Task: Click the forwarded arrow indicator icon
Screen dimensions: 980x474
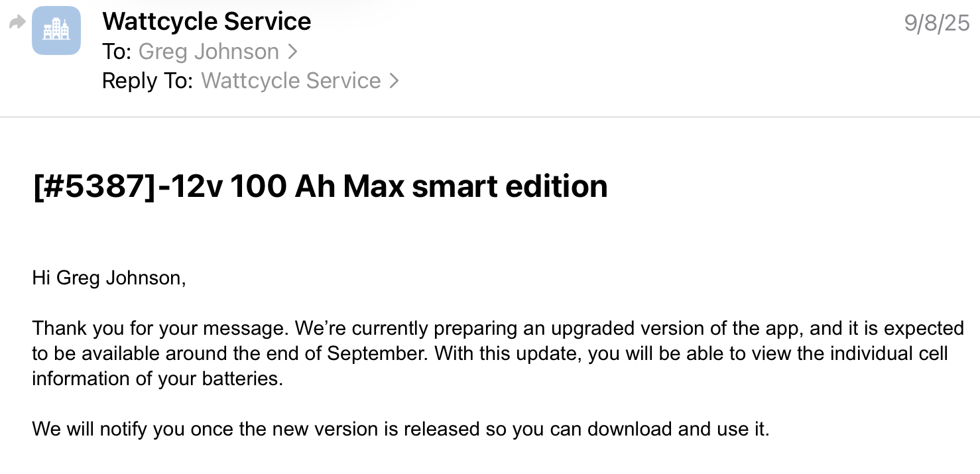Action: [x=17, y=23]
